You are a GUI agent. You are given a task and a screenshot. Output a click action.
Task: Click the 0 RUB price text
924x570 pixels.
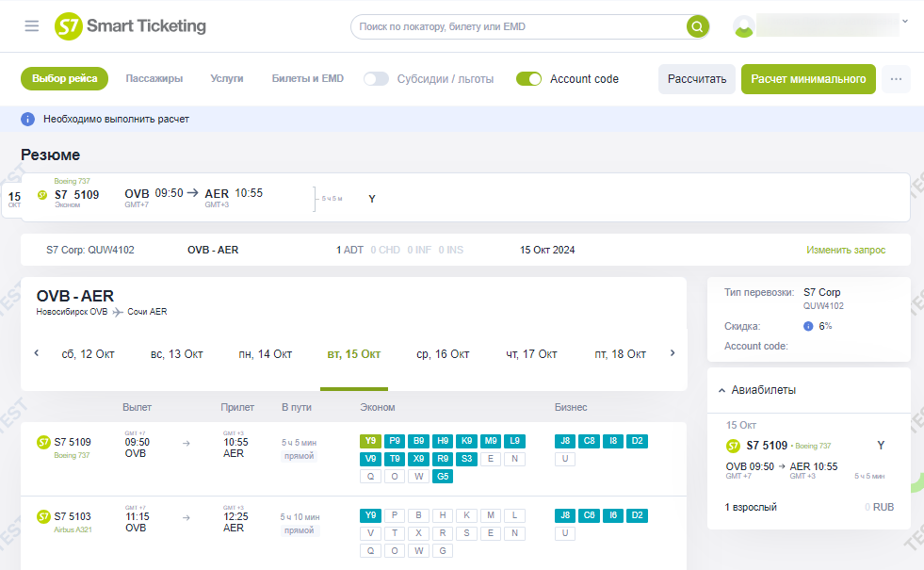[879, 507]
